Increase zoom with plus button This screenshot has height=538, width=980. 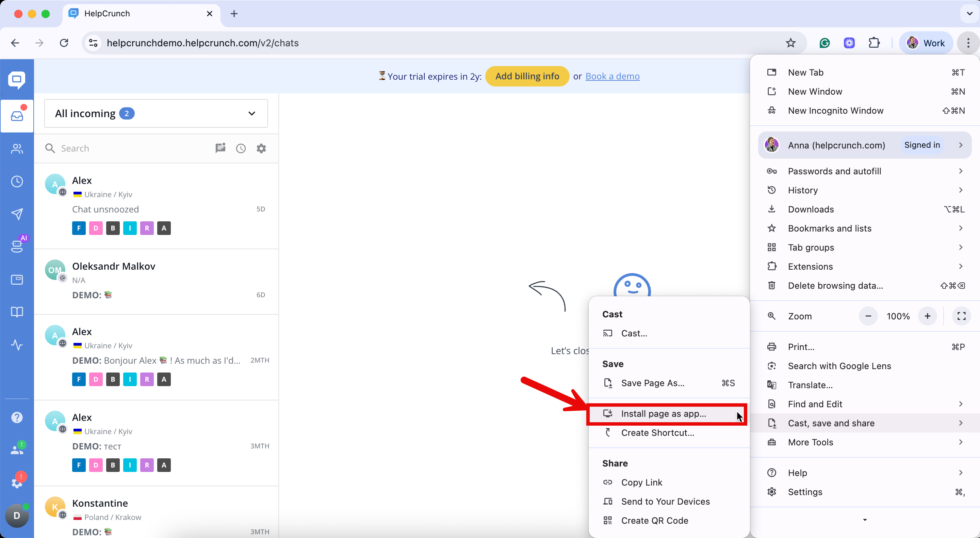point(928,316)
